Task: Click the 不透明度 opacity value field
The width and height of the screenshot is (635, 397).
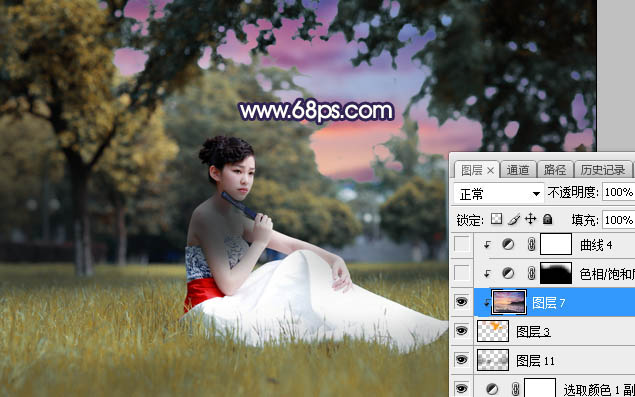Action: [x=618, y=192]
